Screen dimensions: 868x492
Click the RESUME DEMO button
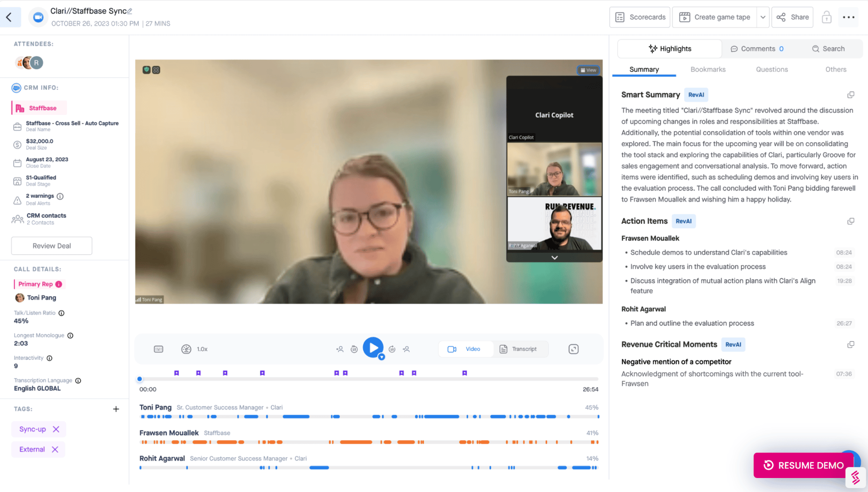pyautogui.click(x=804, y=466)
